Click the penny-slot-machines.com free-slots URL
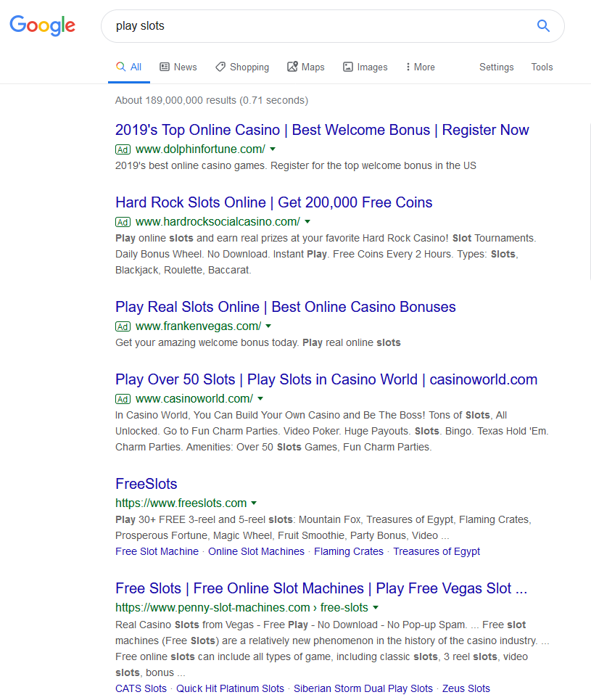This screenshot has height=700, width=591. (241, 608)
